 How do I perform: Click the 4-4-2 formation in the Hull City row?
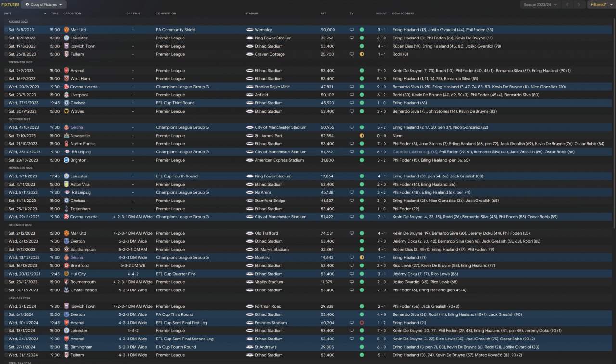(132, 274)
